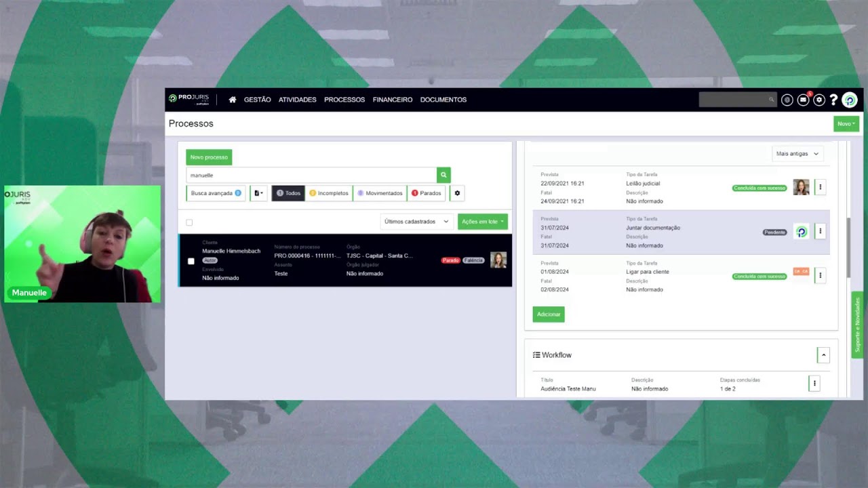Open the messages envelope icon
The image size is (868, 488).
pos(803,100)
